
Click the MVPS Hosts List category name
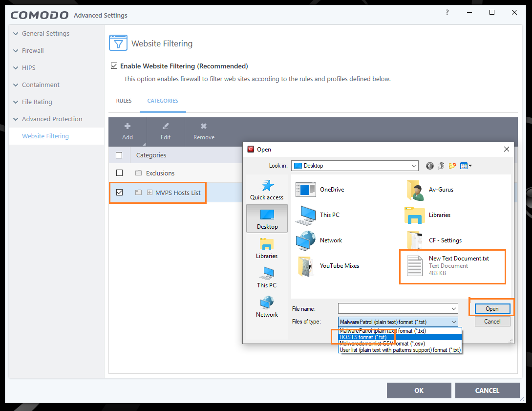coord(178,193)
